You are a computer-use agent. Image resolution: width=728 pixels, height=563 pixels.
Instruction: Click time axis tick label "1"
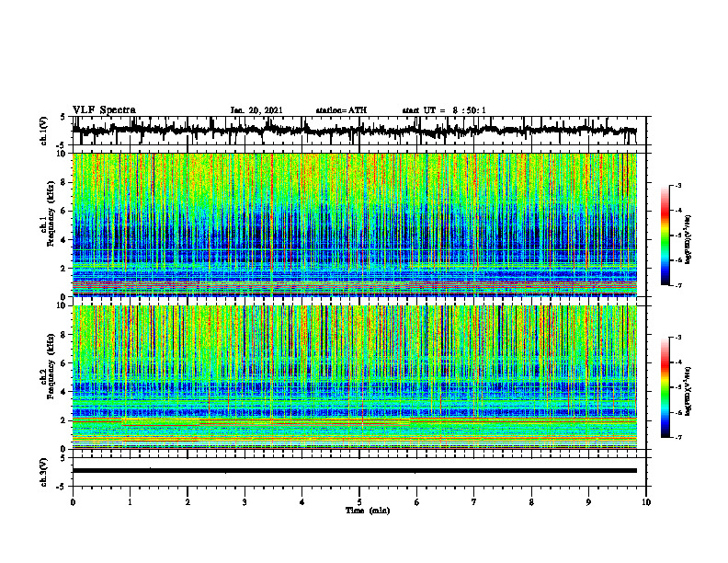(x=130, y=502)
